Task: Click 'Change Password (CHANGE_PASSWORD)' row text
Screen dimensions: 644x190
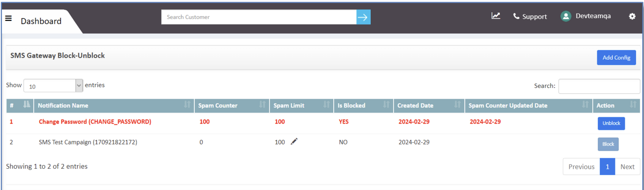Action: click(x=95, y=122)
